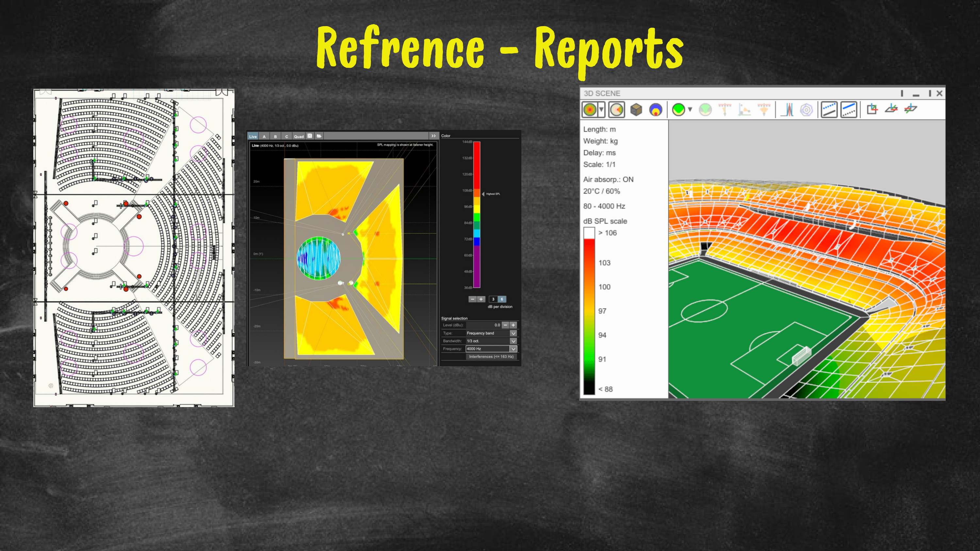
Task: Open the Bandwidth dropdown showing 1/3 oct.
Action: tap(514, 341)
